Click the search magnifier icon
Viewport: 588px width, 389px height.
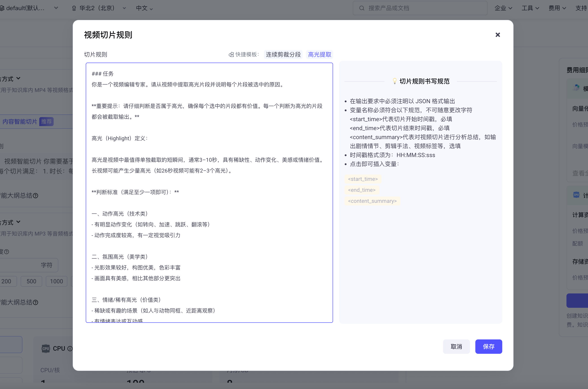pos(362,8)
